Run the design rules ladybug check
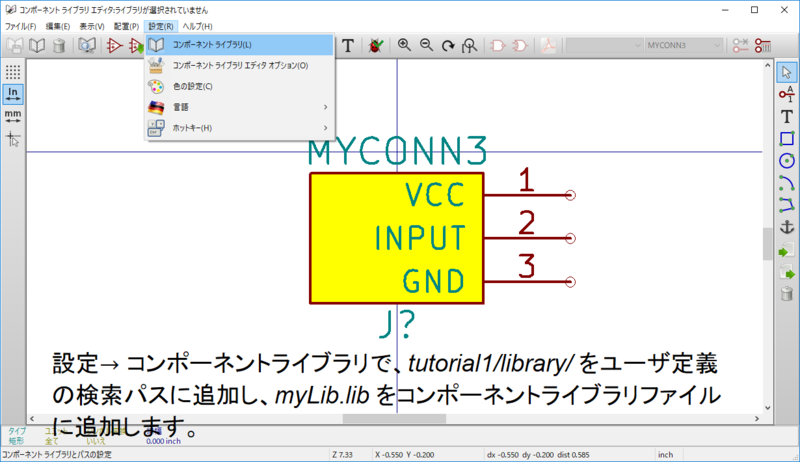Viewport: 800px width, 462px height. tap(376, 45)
